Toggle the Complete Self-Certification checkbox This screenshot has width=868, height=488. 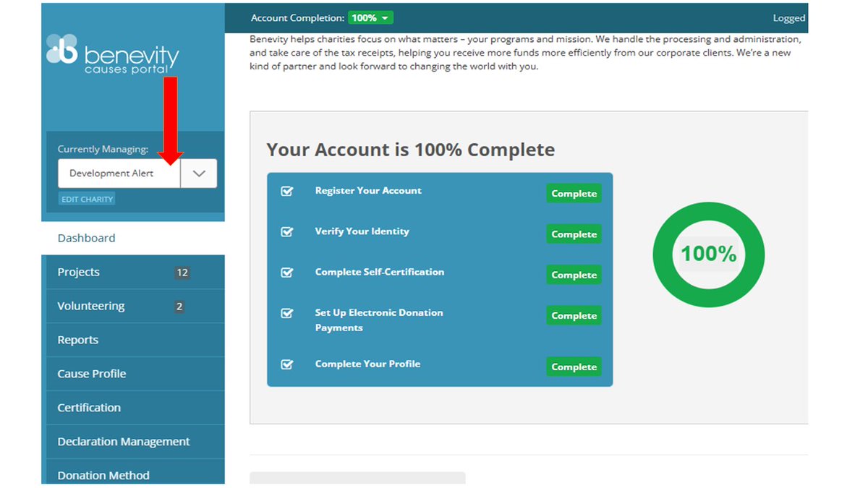coord(287,273)
